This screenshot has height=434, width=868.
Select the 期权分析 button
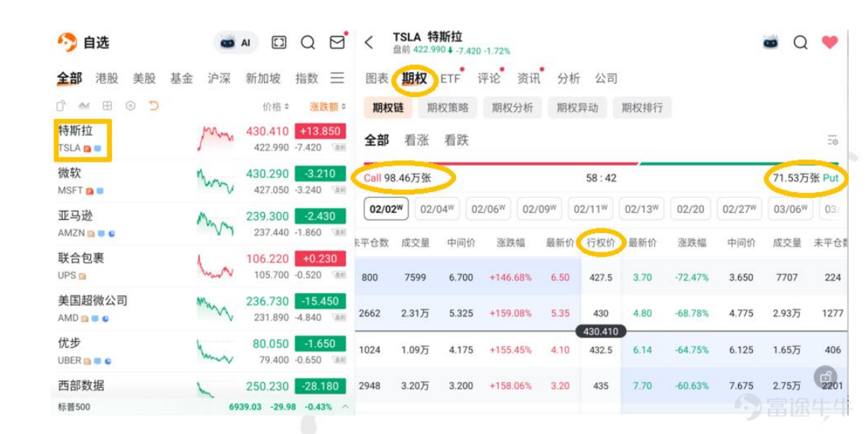click(513, 108)
